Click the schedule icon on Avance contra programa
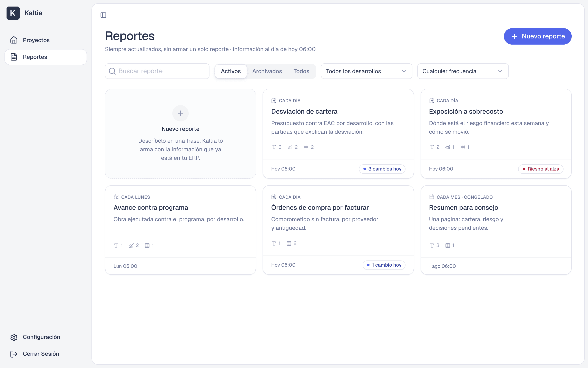This screenshot has width=588, height=368. (x=116, y=197)
